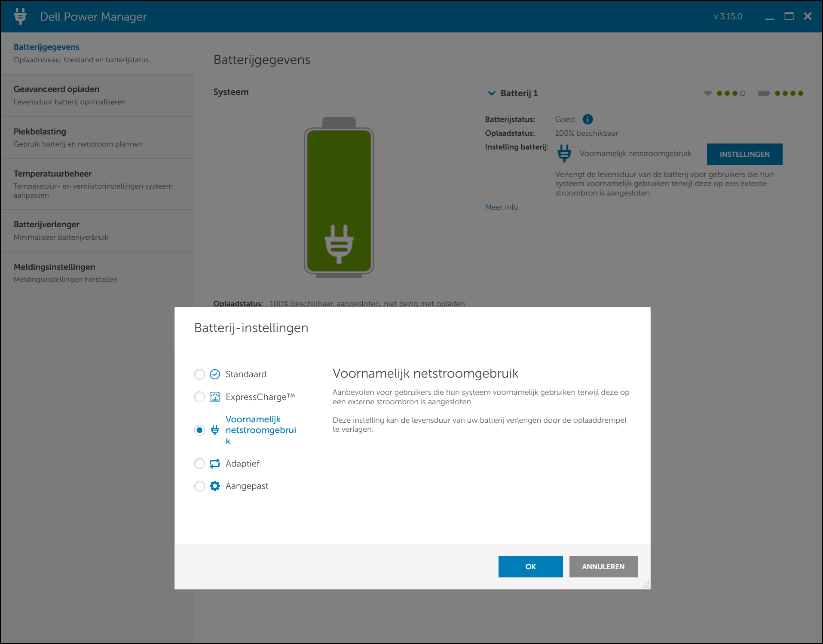Click the dialog resize grip corner
Screen dimensions: 823x644
tap(646, 585)
